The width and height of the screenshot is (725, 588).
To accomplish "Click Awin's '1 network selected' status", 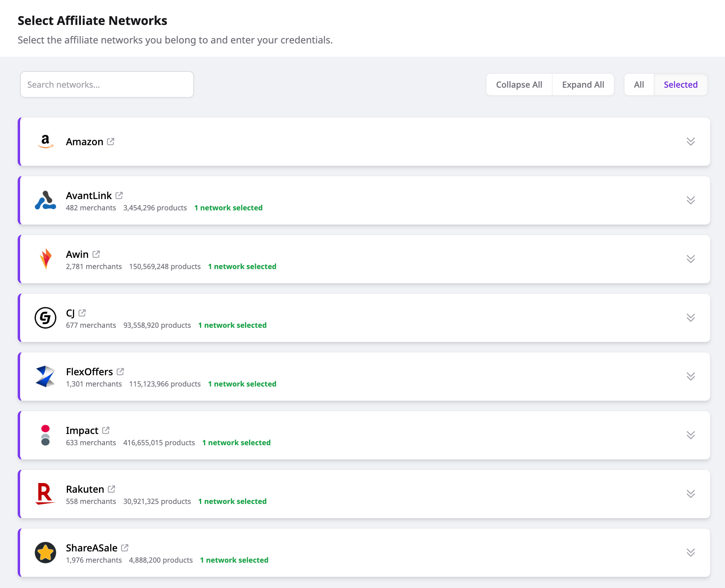I will (x=242, y=267).
